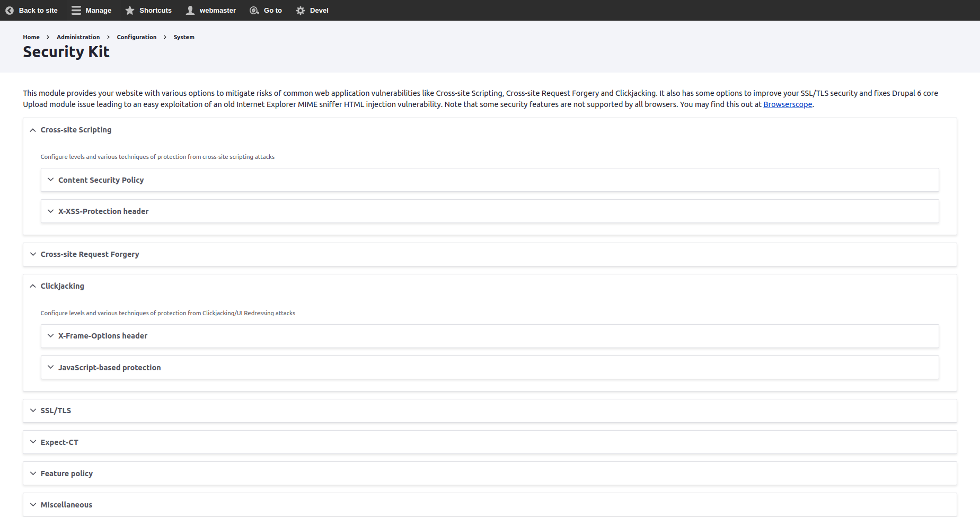Click the Go to search icon
The height and width of the screenshot is (517, 980).
(x=254, y=11)
